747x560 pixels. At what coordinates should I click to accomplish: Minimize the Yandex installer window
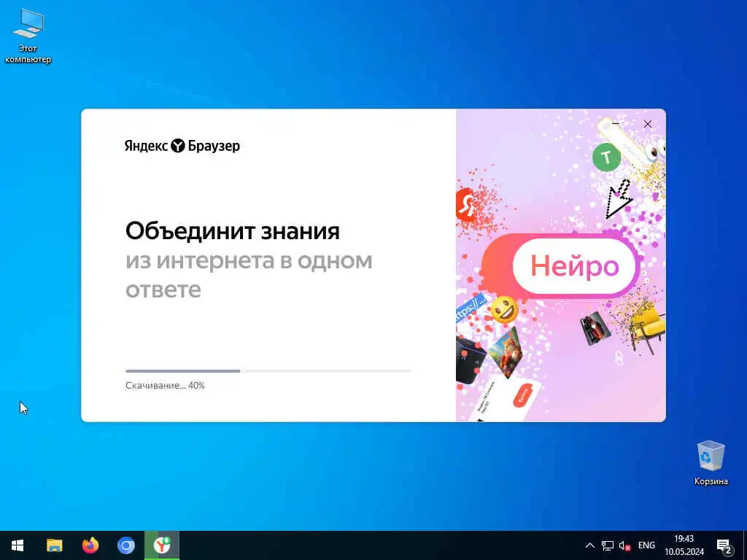[616, 124]
